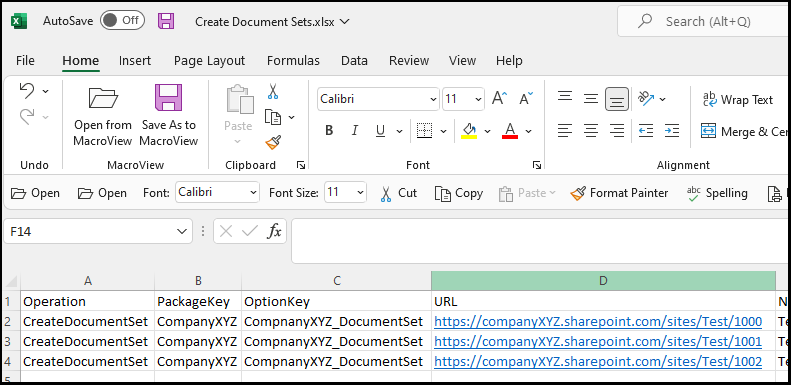Click Save As to MacroView

point(168,116)
